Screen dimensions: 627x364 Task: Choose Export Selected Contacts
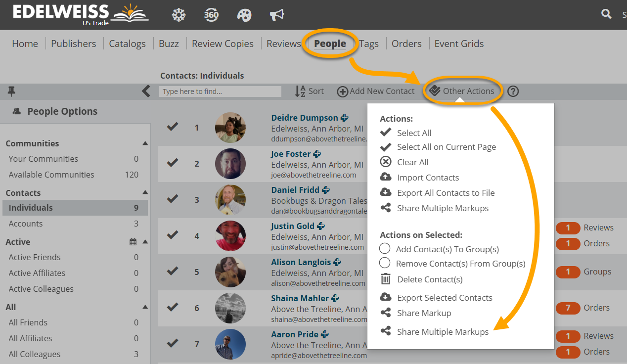coord(436,298)
